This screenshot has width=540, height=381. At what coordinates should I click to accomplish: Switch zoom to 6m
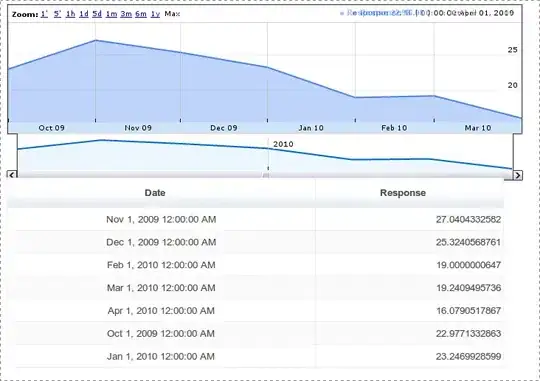point(141,14)
